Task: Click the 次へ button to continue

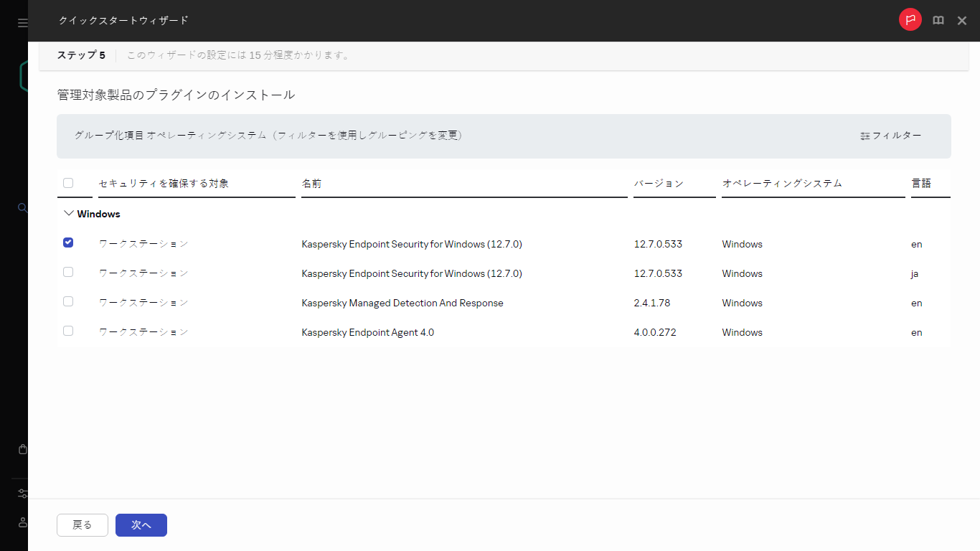Action: tap(141, 525)
